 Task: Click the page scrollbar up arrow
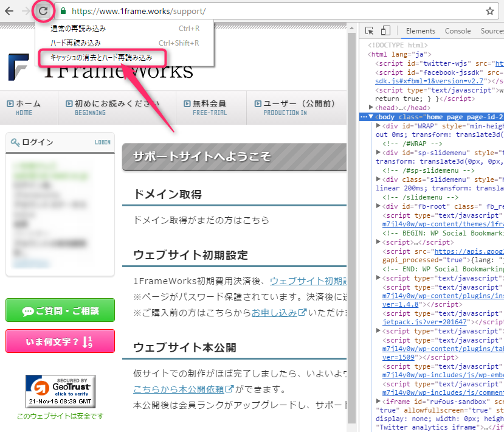coord(351,29)
